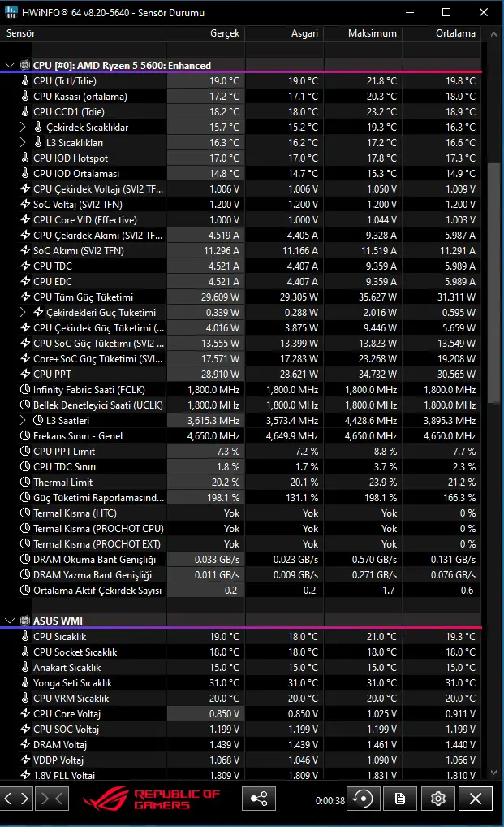This screenshot has height=827, width=504.
Task: Select the Yonga Seti Sıcaklık row label
Action: [73, 682]
